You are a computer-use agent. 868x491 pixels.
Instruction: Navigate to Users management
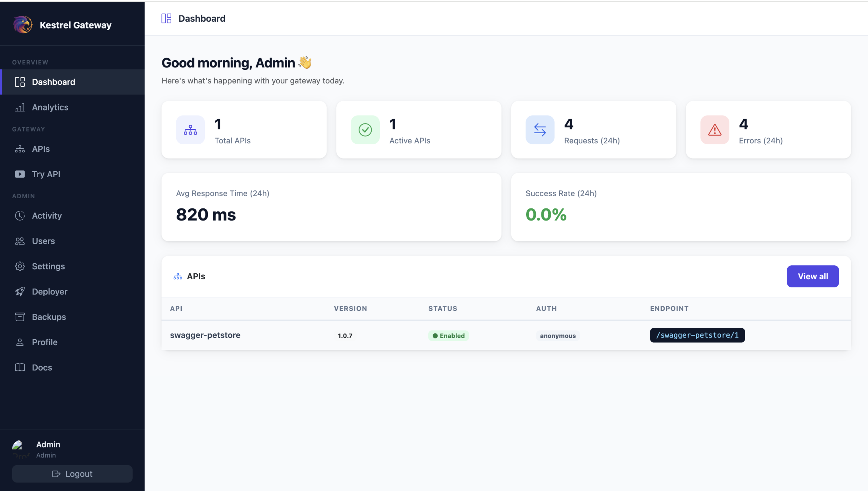[x=73, y=241]
